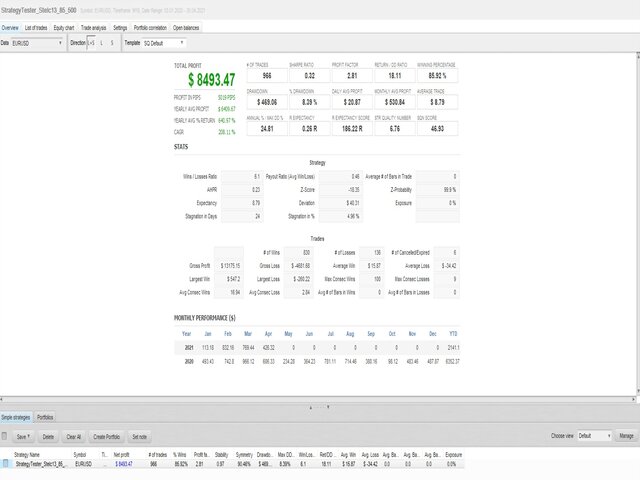
Task: Open the Template SQ Default dropdown
Action: point(164,43)
